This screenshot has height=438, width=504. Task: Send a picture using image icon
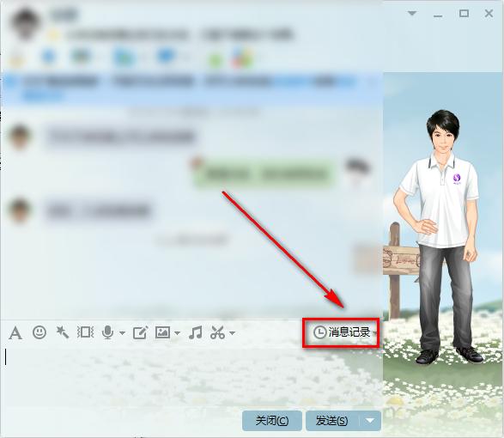(162, 332)
